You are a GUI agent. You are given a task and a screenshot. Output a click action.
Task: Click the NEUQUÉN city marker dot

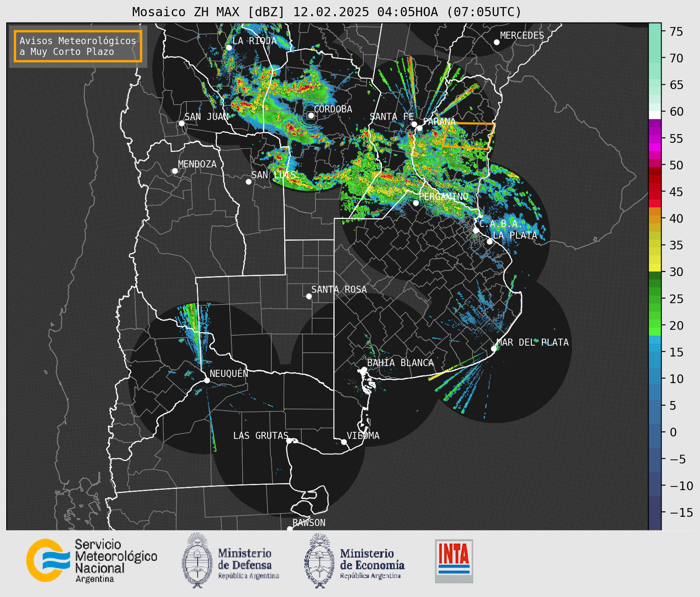pos(207,380)
